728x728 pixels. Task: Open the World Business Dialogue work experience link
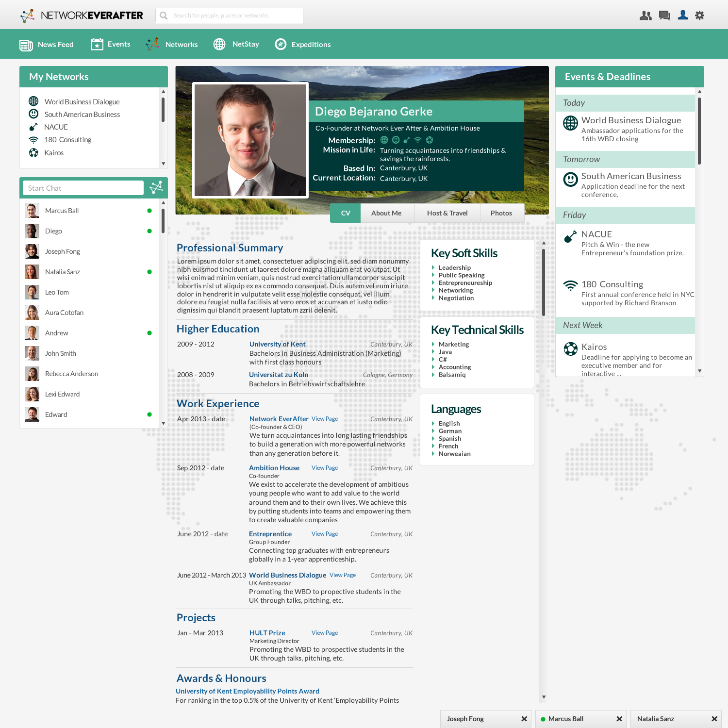(x=287, y=575)
